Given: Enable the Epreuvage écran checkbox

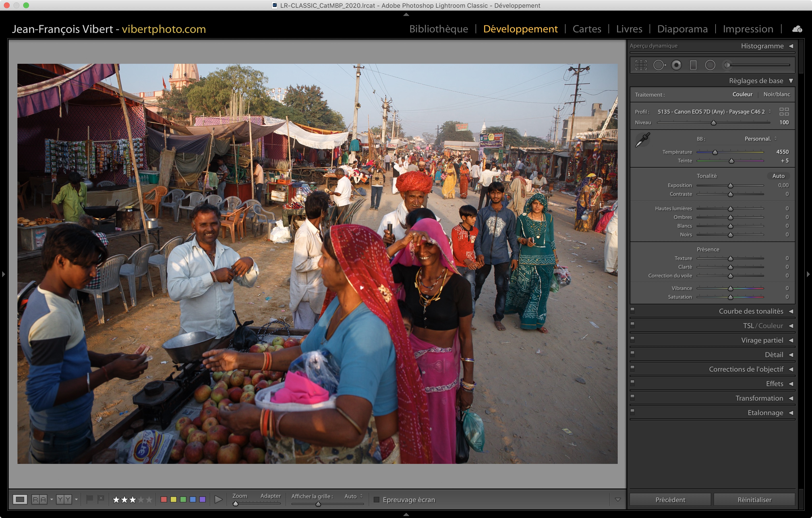Looking at the screenshot, I should pos(377,499).
